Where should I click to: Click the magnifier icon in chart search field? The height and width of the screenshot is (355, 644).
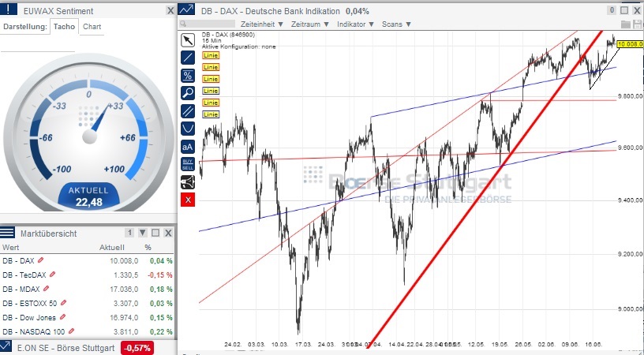183,24
